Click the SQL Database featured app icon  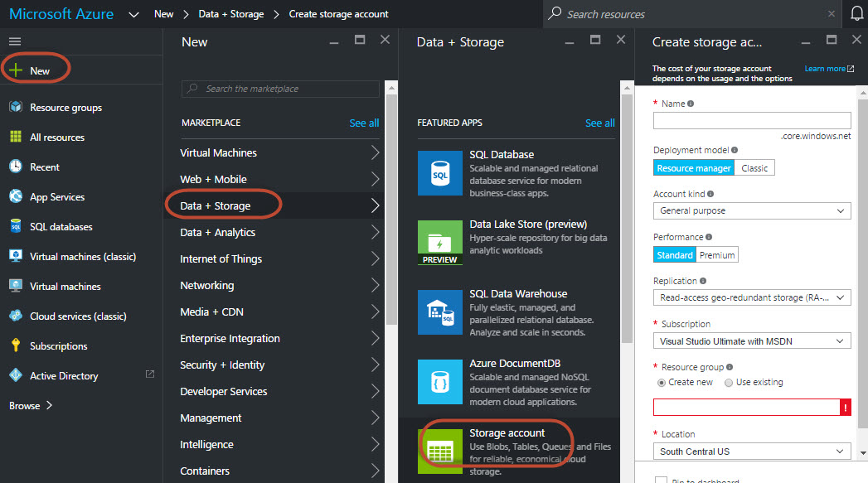pyautogui.click(x=440, y=173)
